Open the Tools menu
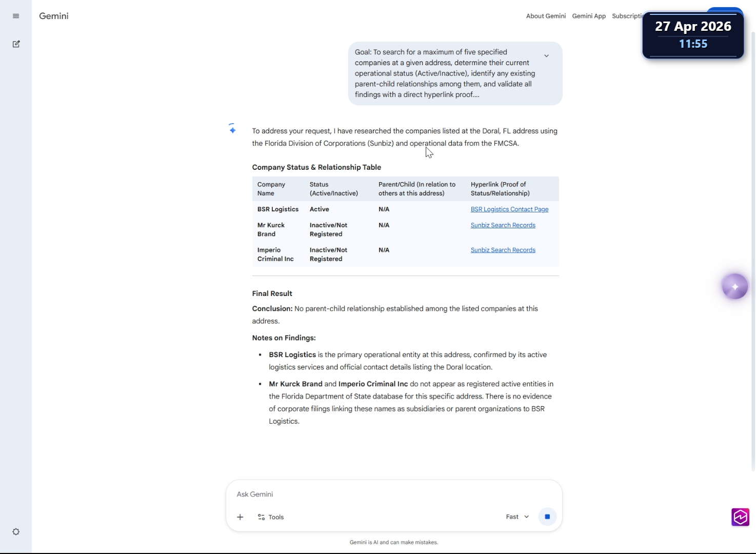The width and height of the screenshot is (756, 554). 271,517
